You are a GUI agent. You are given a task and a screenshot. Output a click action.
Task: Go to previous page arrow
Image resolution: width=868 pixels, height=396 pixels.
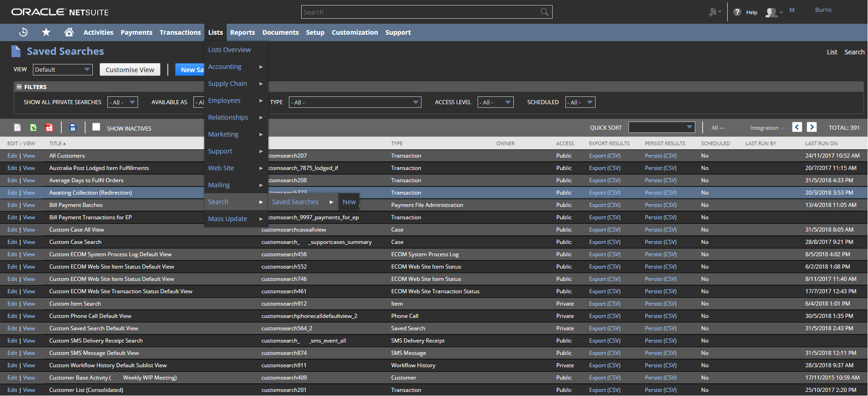(x=797, y=127)
